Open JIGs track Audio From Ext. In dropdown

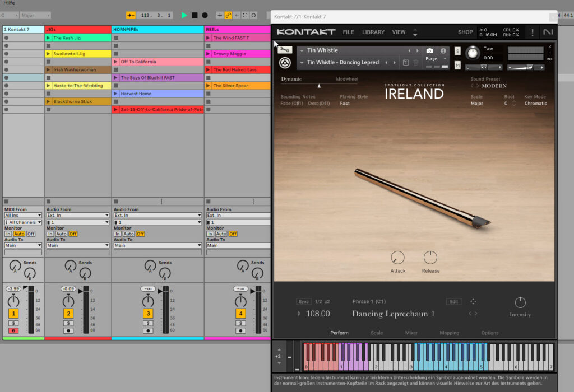click(x=77, y=216)
